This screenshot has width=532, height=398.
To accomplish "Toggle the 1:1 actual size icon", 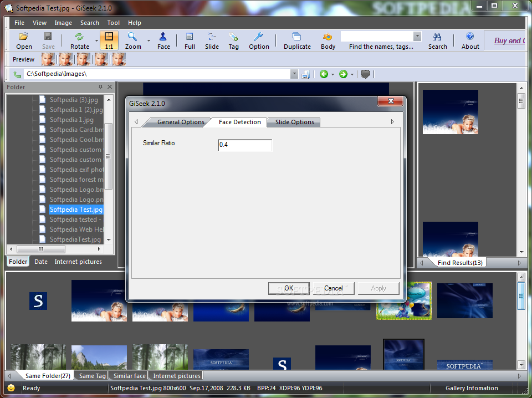I will tap(109, 40).
